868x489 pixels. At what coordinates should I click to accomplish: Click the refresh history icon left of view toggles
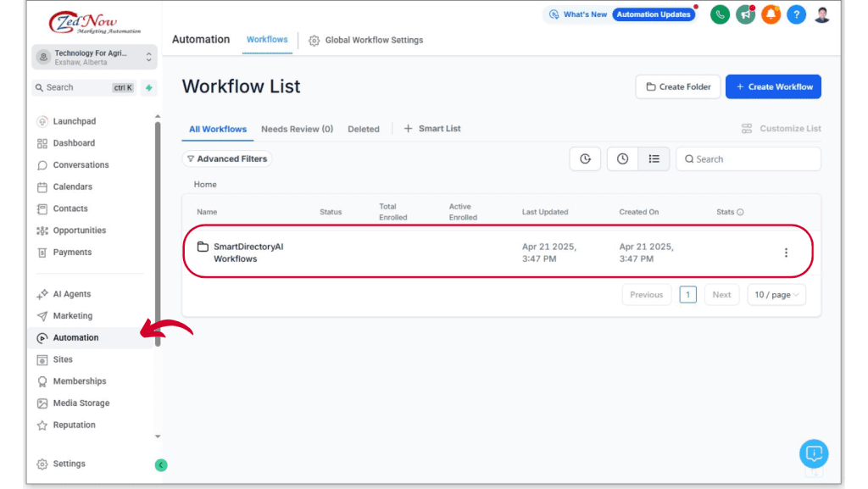(585, 158)
